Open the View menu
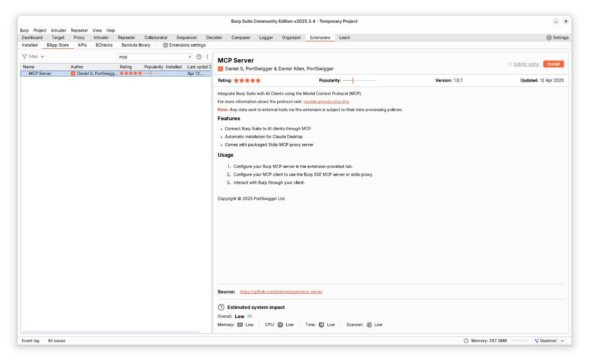589x364 pixels. 97,30
